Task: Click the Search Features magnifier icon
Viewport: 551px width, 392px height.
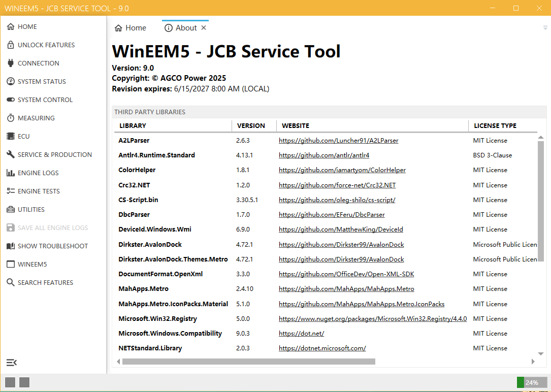Action: click(11, 283)
